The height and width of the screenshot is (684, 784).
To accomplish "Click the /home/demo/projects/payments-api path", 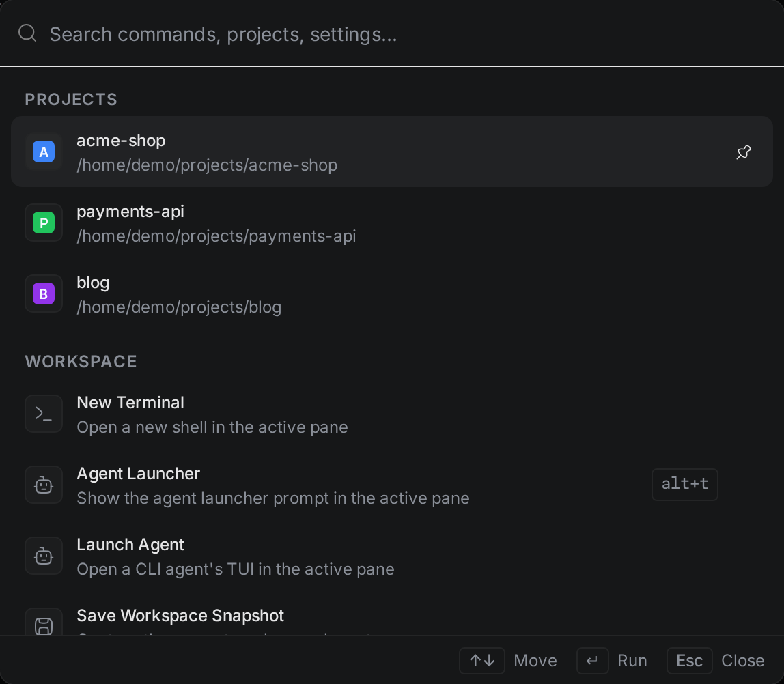I will [216, 236].
